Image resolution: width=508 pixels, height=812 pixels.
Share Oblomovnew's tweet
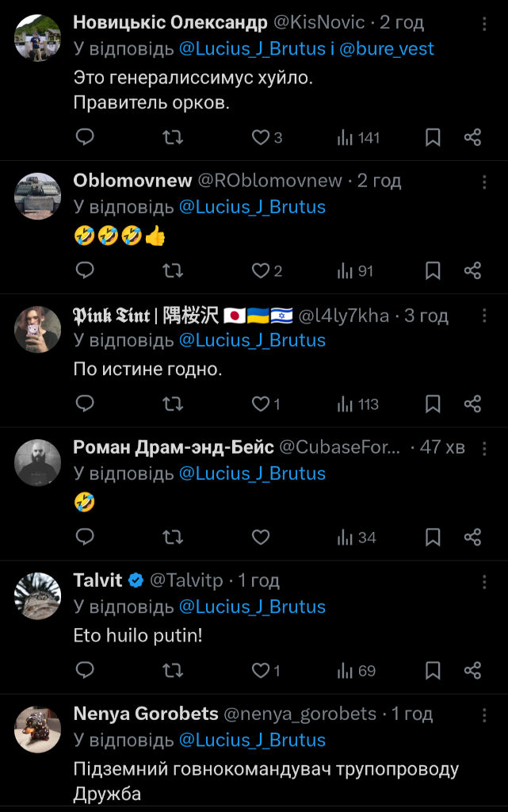pyautogui.click(x=472, y=271)
